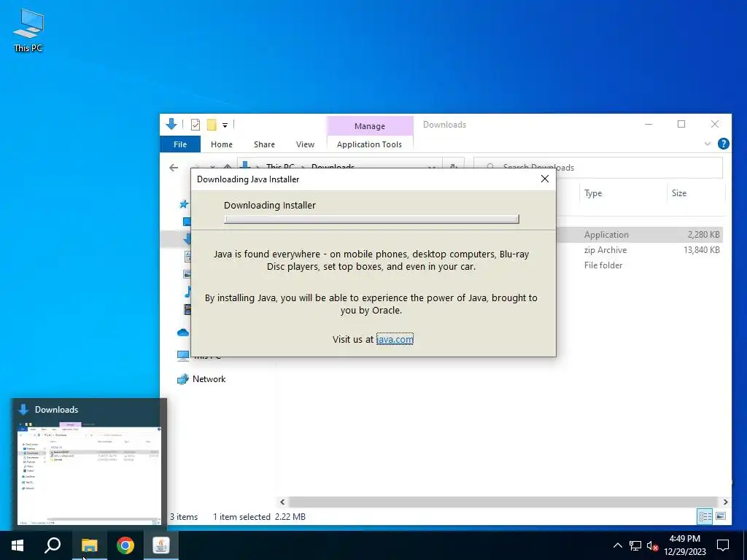Screen dimensions: 747x560
Task: Click the Search Downloads field
Action: tap(598, 167)
